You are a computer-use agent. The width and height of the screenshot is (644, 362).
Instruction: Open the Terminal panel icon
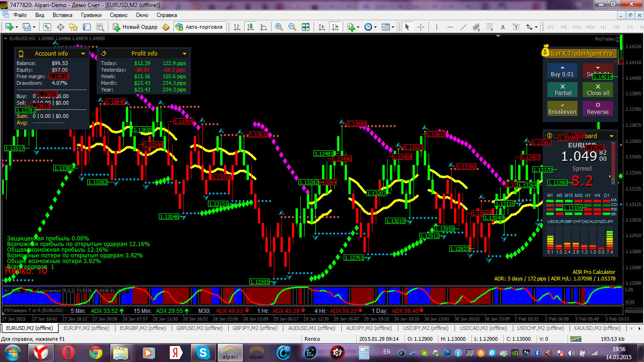(x=87, y=27)
